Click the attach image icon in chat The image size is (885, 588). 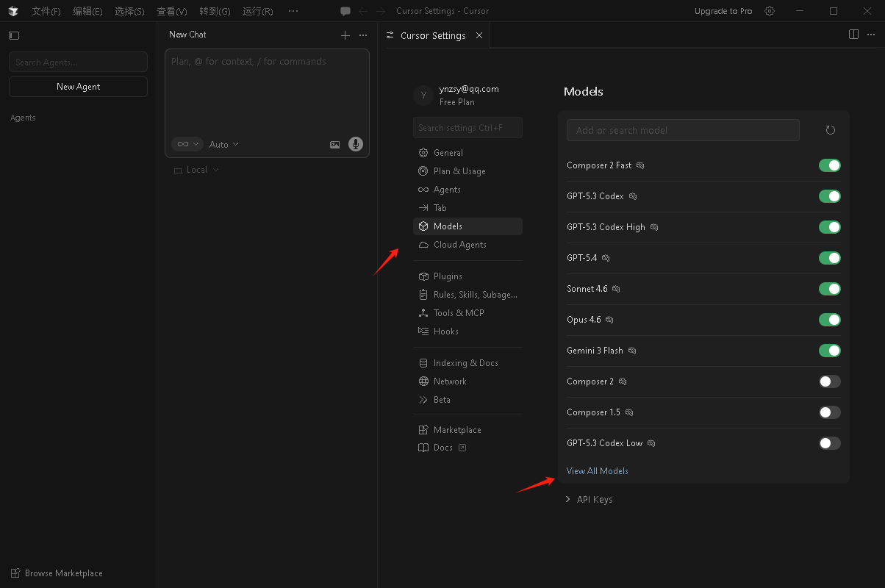pyautogui.click(x=335, y=145)
